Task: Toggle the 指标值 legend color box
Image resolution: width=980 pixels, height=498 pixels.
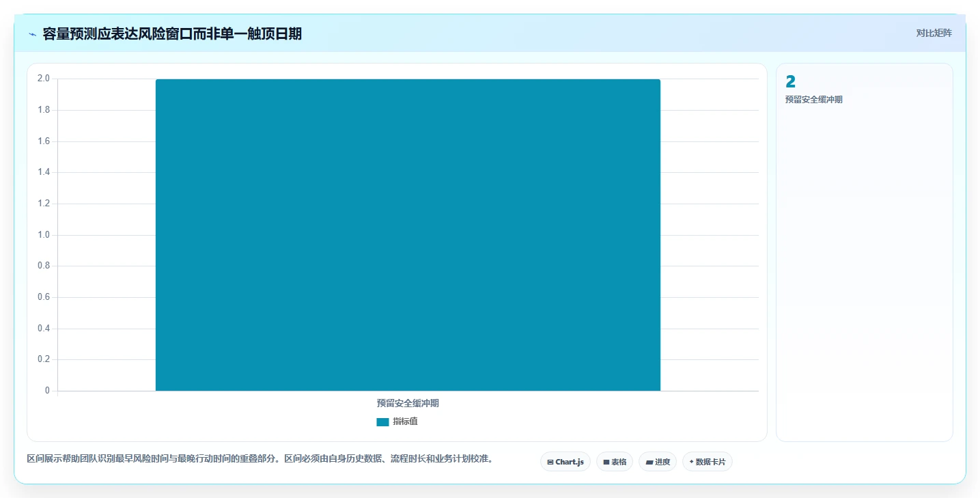Action: point(382,421)
